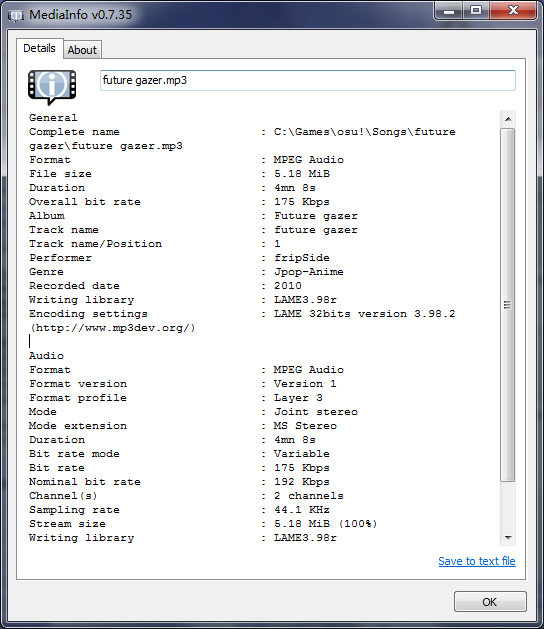The height and width of the screenshot is (629, 544).
Task: Click the General section heading text
Action: click(x=53, y=118)
